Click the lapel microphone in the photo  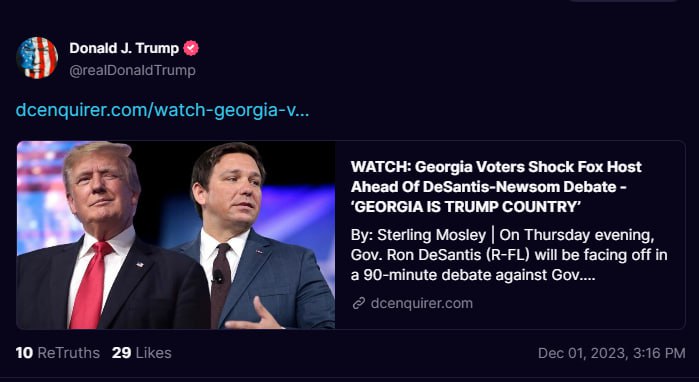point(218,277)
